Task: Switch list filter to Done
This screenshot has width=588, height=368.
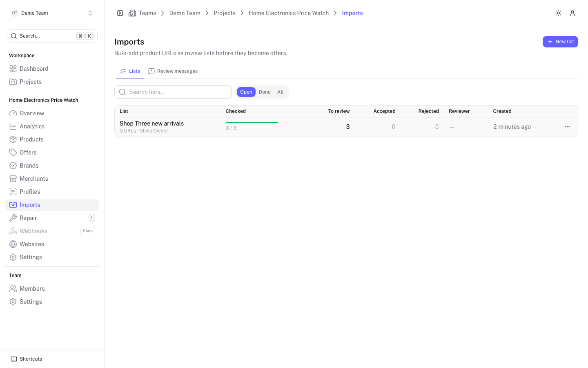Action: [265, 92]
